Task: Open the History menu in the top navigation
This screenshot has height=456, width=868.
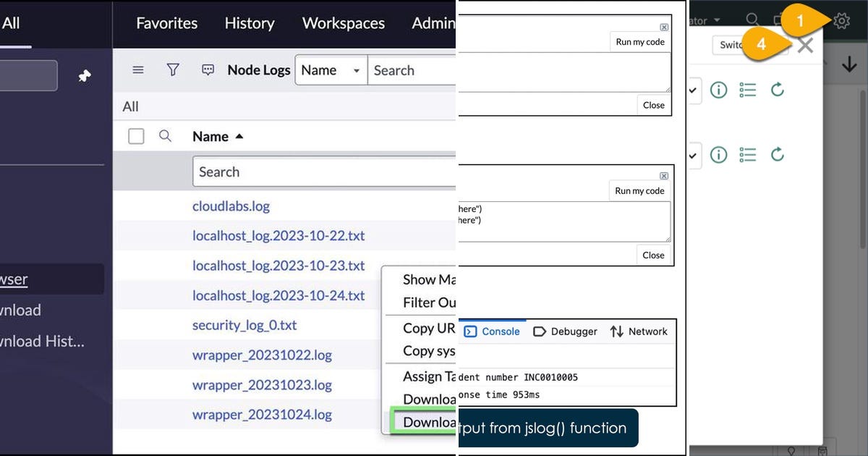Action: click(x=250, y=24)
